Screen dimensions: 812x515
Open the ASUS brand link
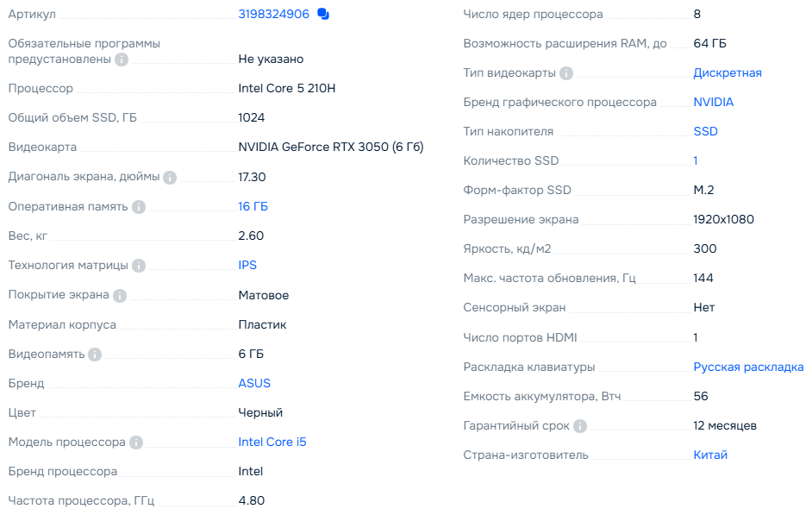click(254, 383)
